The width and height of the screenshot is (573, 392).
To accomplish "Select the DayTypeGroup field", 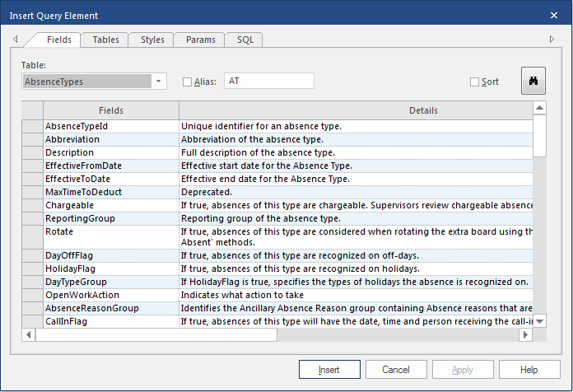I will click(x=111, y=282).
